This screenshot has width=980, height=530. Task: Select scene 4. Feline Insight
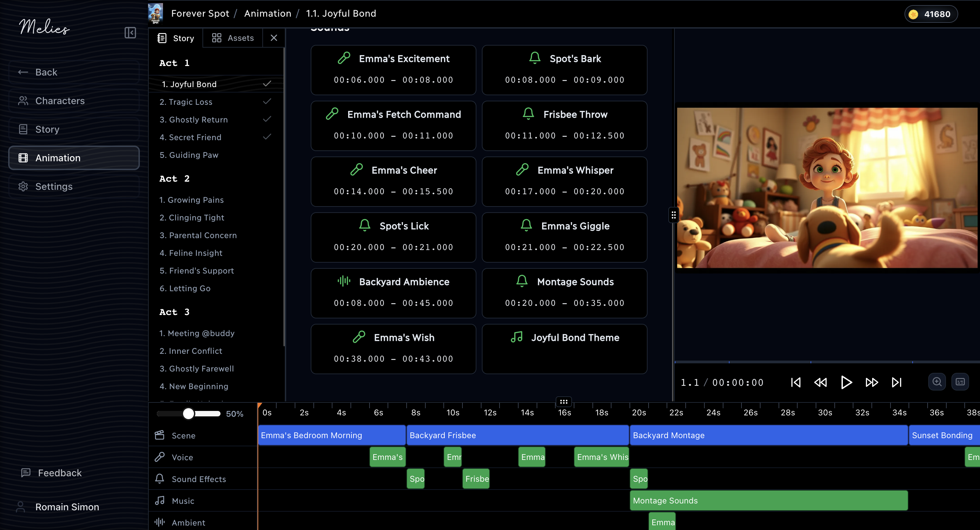point(216,253)
